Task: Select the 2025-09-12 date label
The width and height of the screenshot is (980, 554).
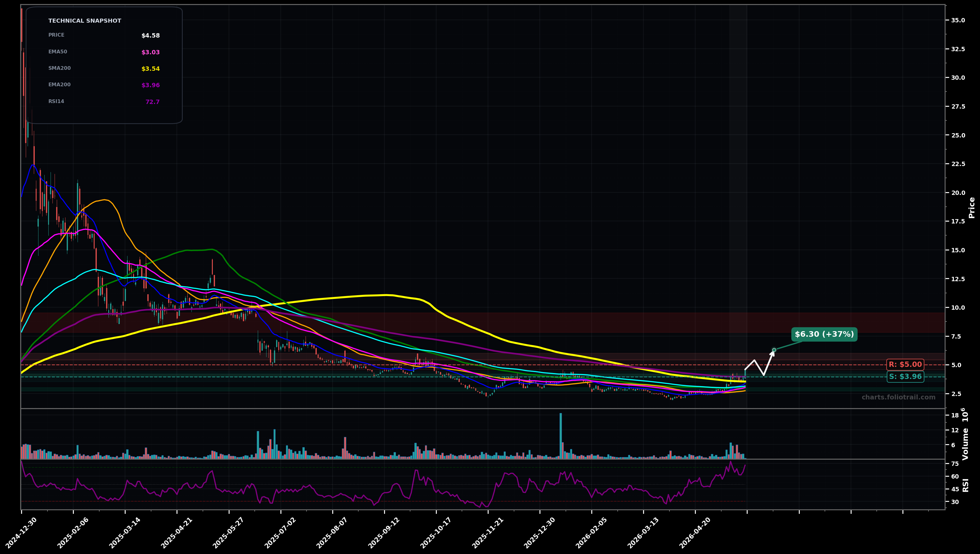Action: (x=384, y=533)
